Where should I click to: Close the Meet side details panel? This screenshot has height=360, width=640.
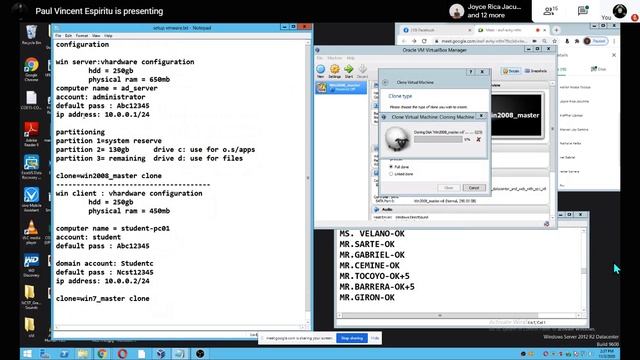click(x=613, y=55)
